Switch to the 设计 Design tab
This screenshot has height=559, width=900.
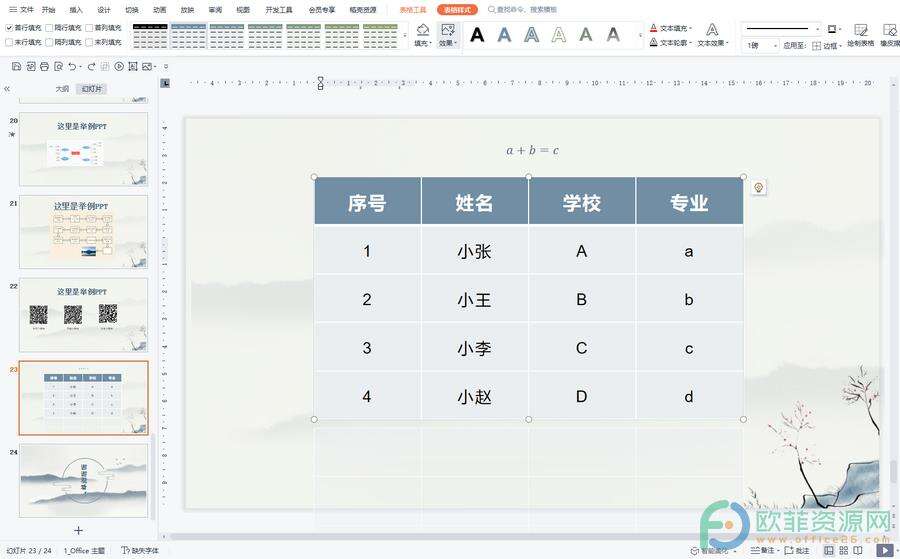click(104, 10)
